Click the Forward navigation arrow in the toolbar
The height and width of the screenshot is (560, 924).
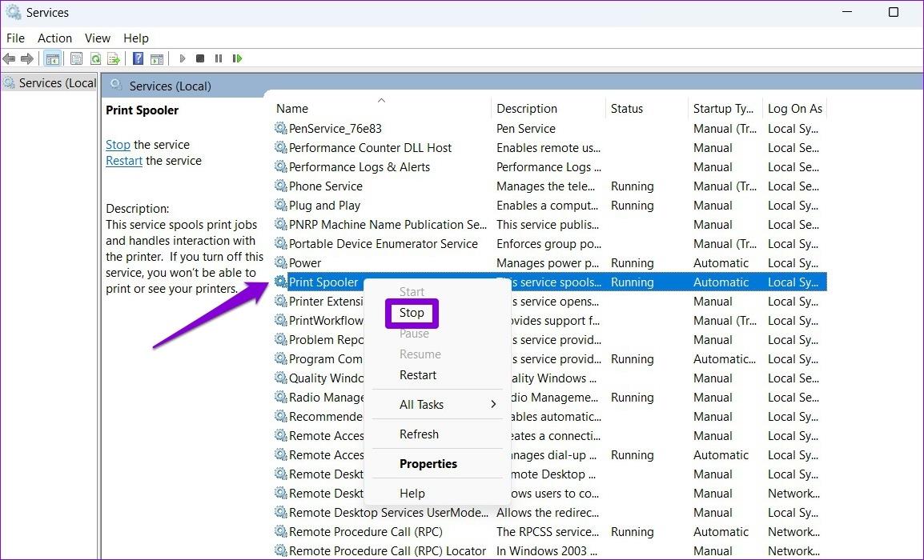click(26, 58)
